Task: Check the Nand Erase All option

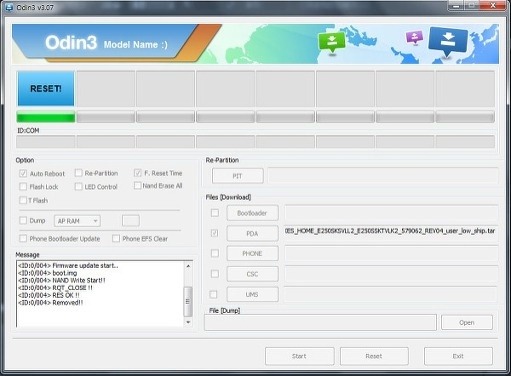Action: 137,185
